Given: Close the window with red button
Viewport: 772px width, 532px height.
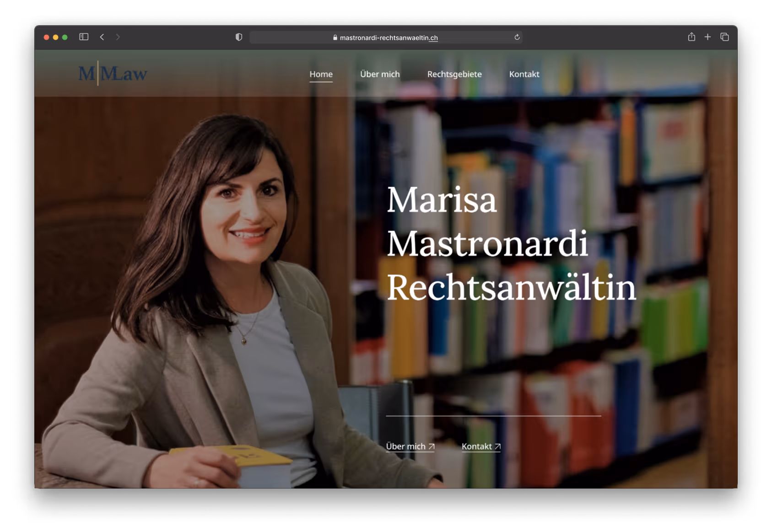Looking at the screenshot, I should tap(46, 37).
